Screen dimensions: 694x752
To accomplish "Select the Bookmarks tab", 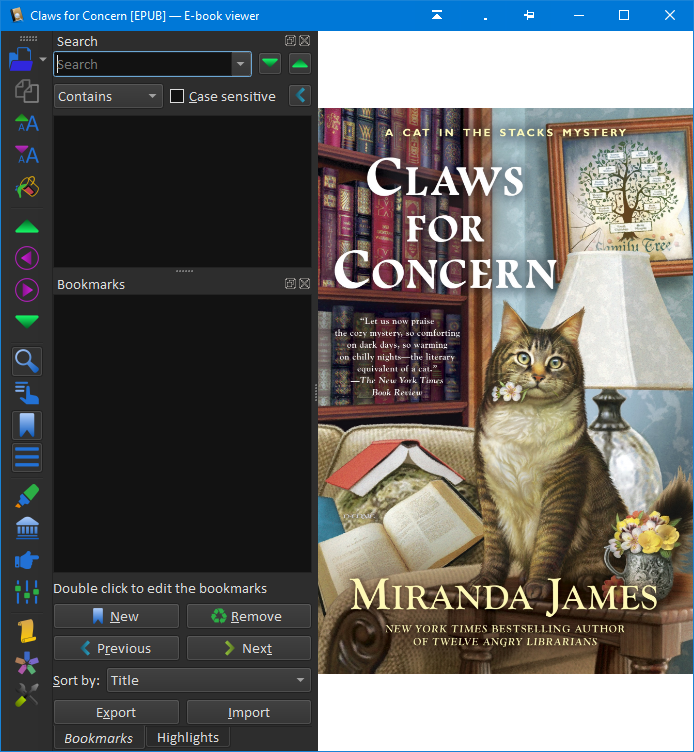I will click(x=99, y=738).
